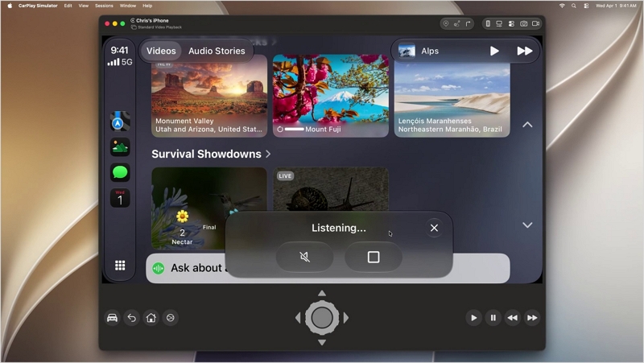Open the Calendar app showing Wed 1
Screen dimensions: 644x363
(119, 198)
